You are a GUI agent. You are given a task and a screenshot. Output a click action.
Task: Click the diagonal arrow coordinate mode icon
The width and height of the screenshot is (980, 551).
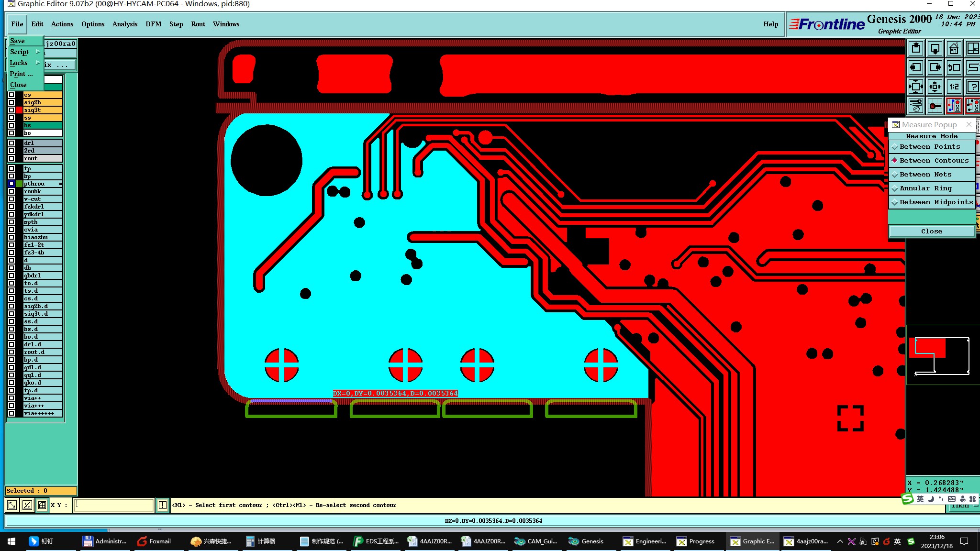(12, 505)
